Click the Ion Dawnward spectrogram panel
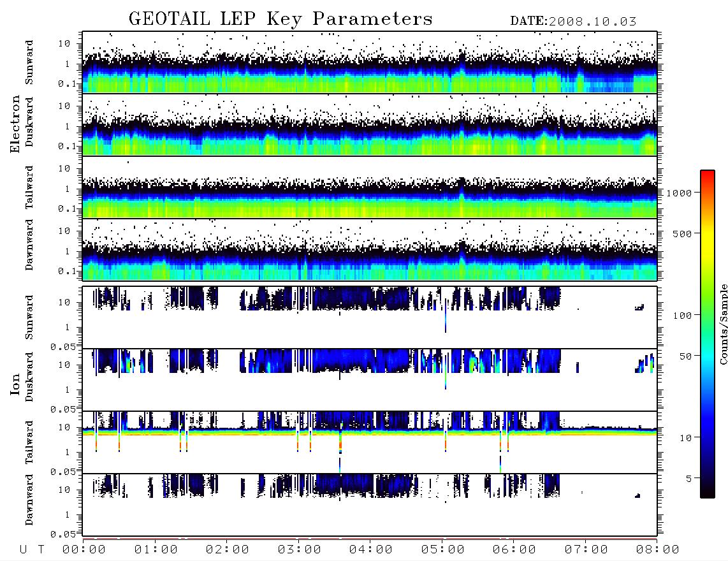This screenshot has width=728, height=561. [370, 504]
